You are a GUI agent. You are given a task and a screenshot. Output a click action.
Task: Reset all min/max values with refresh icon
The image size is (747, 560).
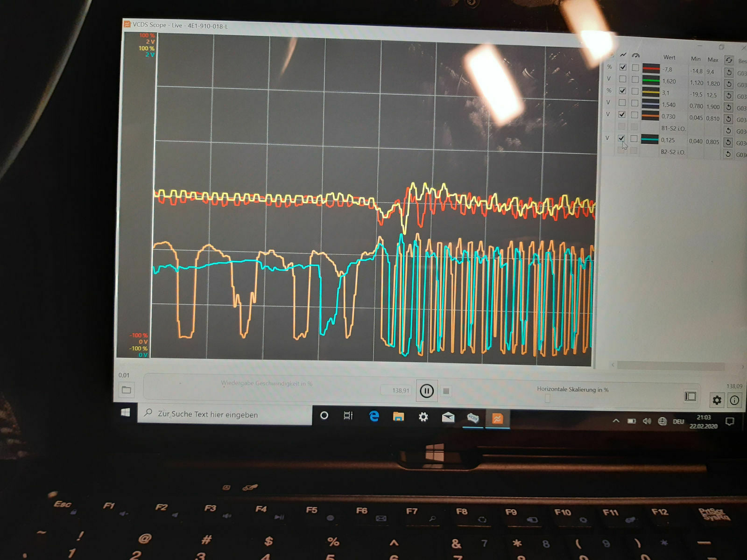728,60
